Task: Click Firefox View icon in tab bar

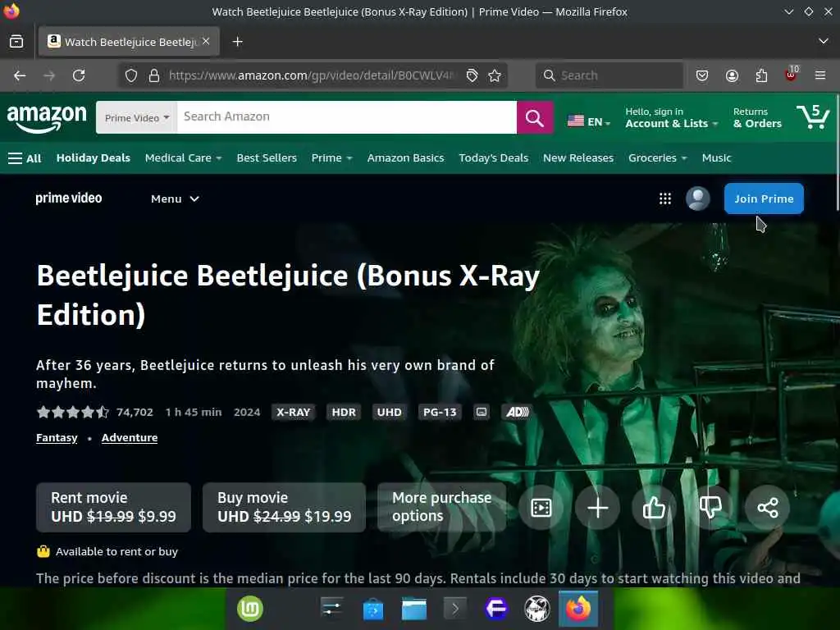Action: click(x=16, y=42)
